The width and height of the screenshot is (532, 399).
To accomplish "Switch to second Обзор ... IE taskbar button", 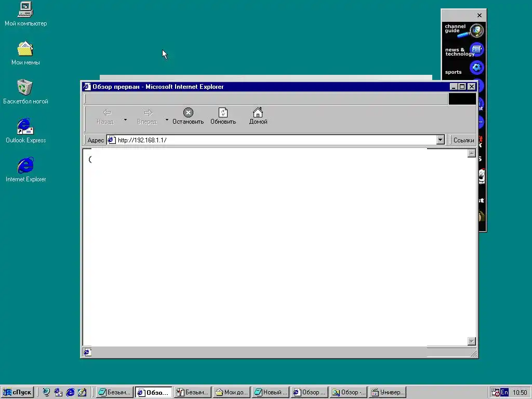I will [x=310, y=392].
